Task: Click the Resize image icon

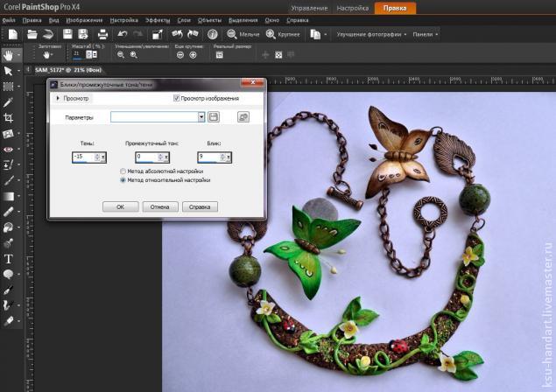Action: tap(158, 34)
